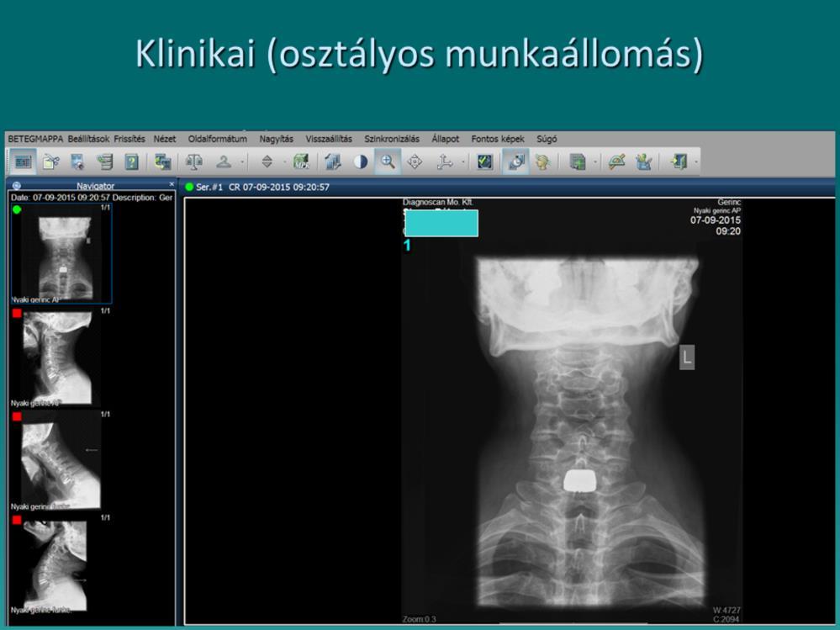This screenshot has height=630, width=840.
Task: Select the AP cervical spine thumbnail
Action: pyautogui.click(x=61, y=254)
